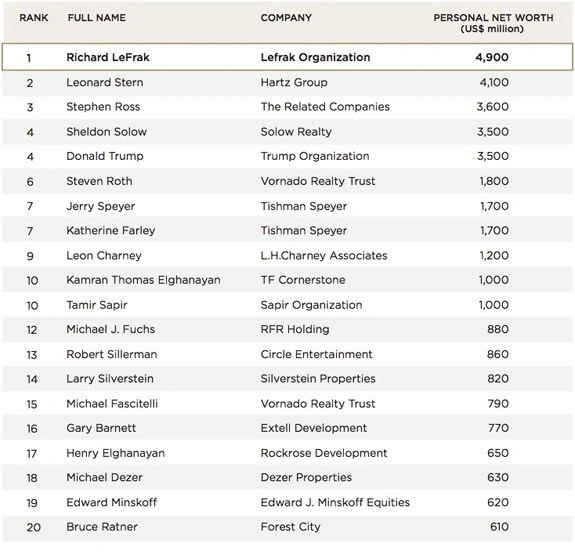The width and height of the screenshot is (575, 558).
Task: Click Henry Elghanayan in the list
Action: (x=116, y=453)
